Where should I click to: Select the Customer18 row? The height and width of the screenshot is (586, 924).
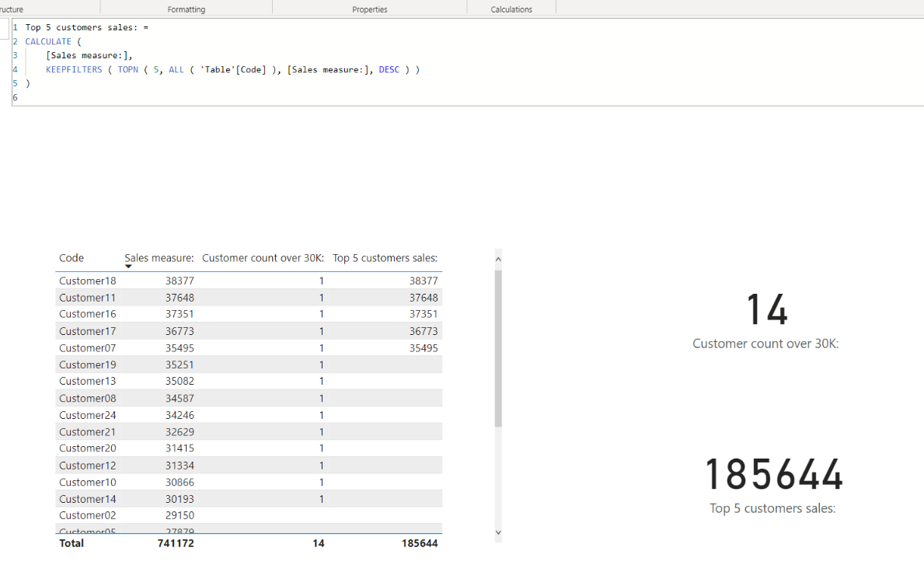pos(249,281)
